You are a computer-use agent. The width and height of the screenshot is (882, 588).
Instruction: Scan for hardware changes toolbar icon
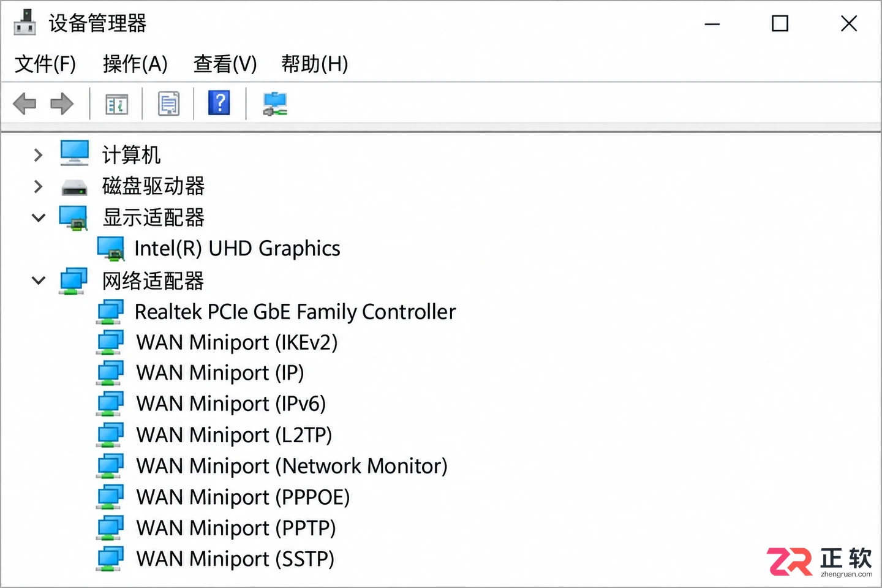275,104
